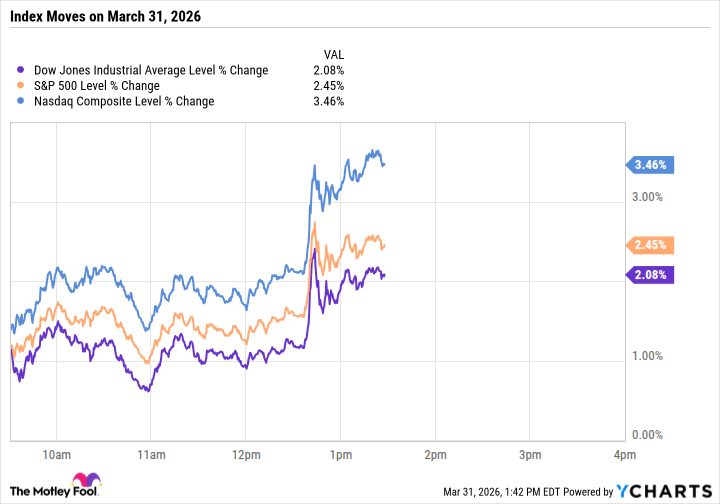Image resolution: width=720 pixels, height=504 pixels.
Task: Click the Mar 31, 2026 timestamp text
Action: (x=492, y=490)
